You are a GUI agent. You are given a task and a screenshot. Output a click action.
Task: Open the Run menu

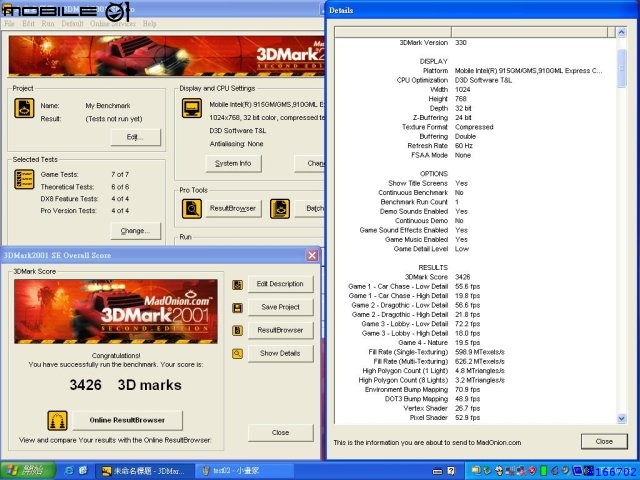(x=48, y=24)
